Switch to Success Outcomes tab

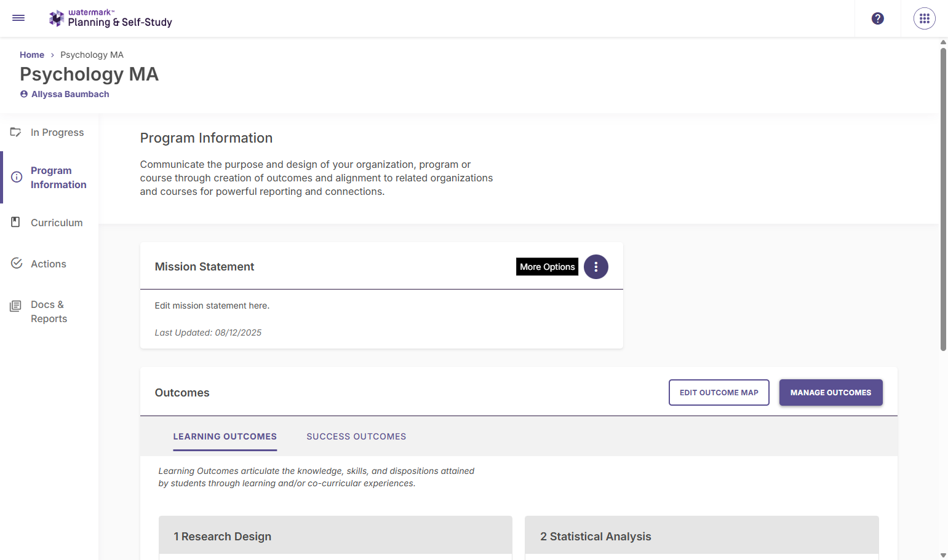click(x=356, y=436)
